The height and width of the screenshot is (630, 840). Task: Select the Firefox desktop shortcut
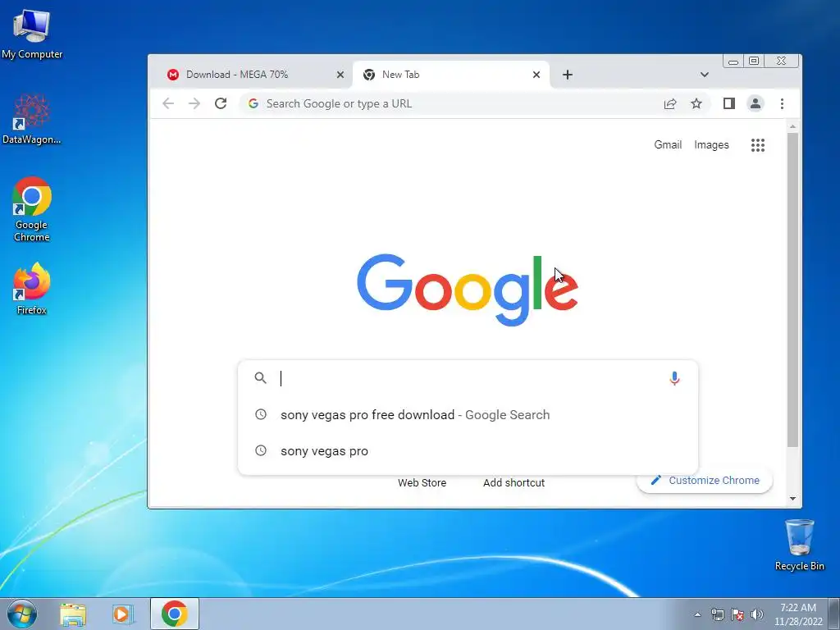(x=32, y=289)
